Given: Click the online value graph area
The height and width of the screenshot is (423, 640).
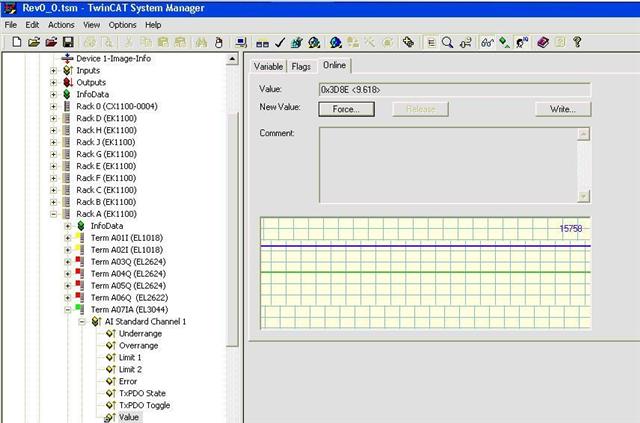Looking at the screenshot, I should click(425, 273).
